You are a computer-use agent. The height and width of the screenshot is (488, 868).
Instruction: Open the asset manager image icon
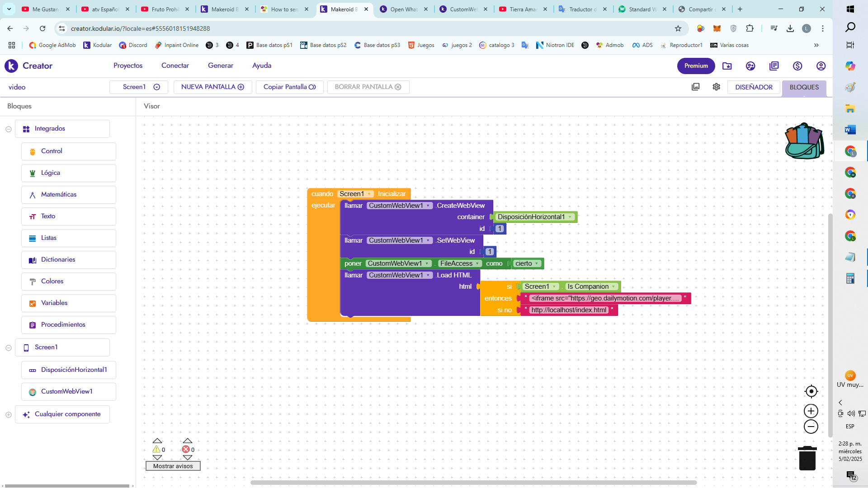coord(696,87)
